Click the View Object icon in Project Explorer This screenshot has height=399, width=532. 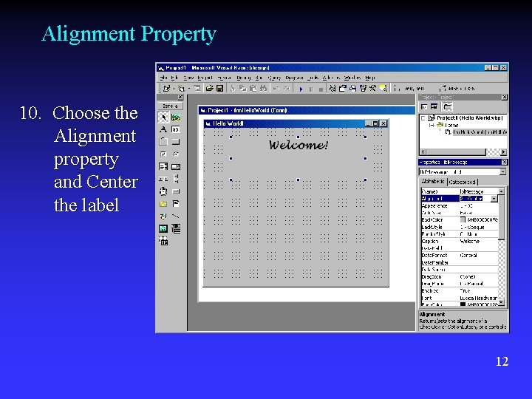(x=434, y=107)
